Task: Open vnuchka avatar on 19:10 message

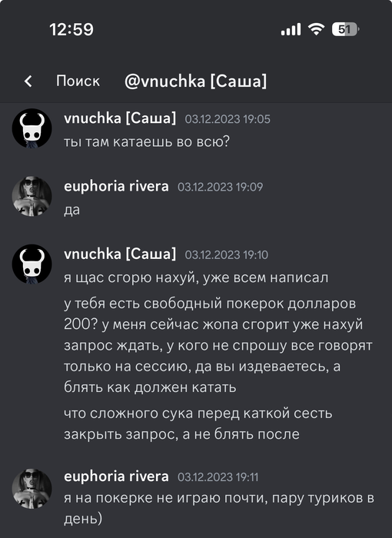Action: tap(32, 264)
